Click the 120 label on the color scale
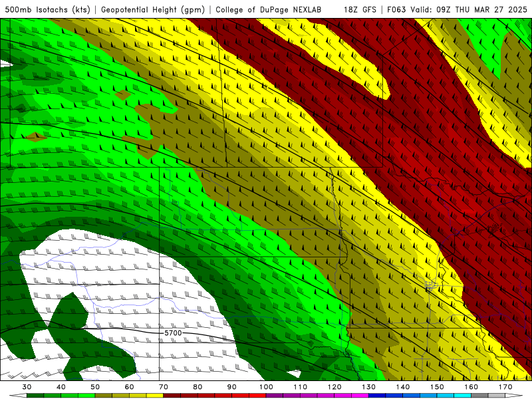Screen dimensions: 532x399 (x=334, y=387)
